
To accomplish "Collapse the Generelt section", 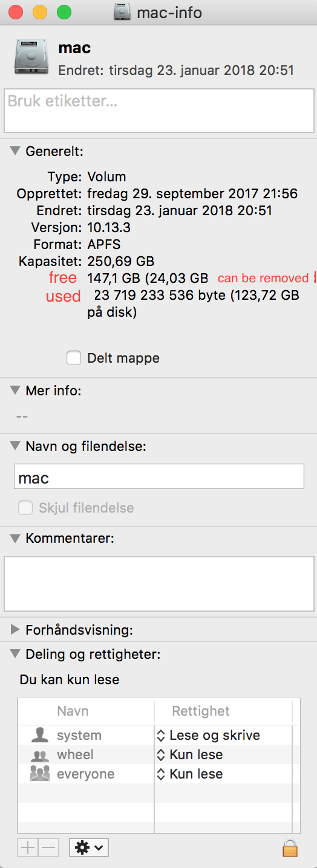I will [x=16, y=151].
